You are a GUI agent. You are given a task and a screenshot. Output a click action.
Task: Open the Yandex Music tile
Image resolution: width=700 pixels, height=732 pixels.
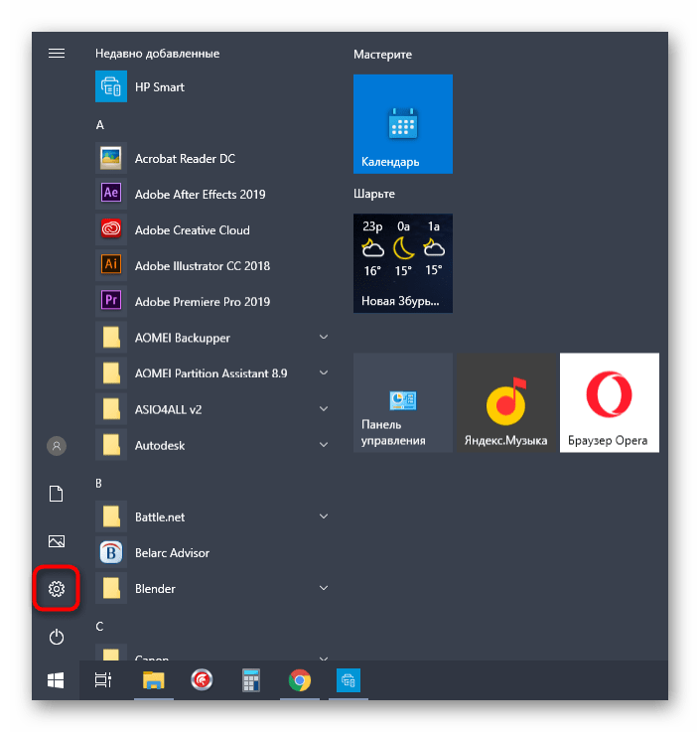coord(505,402)
